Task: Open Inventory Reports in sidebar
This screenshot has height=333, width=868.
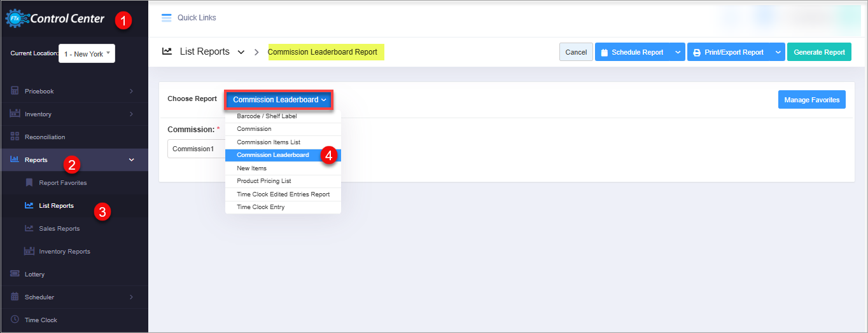Action: [64, 251]
